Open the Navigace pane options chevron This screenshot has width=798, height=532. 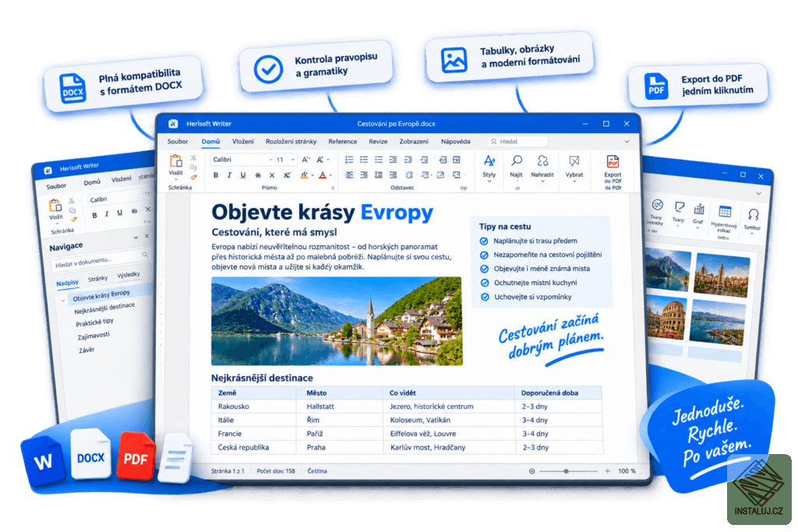point(136,238)
